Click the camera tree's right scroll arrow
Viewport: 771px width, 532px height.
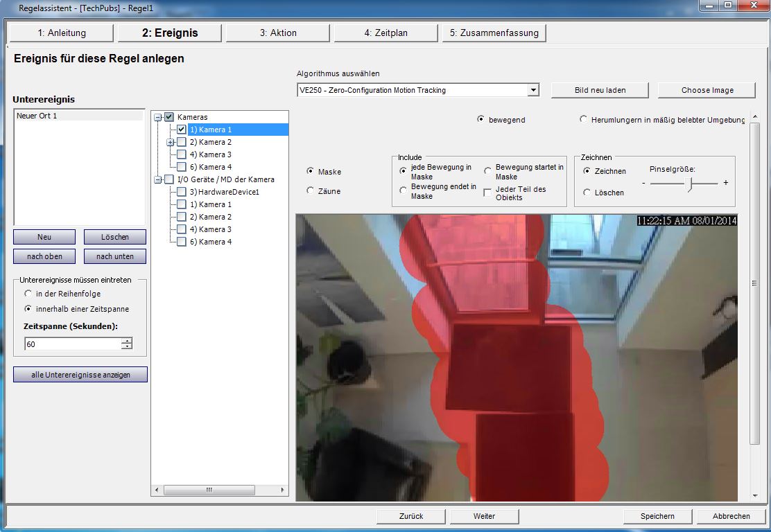282,490
